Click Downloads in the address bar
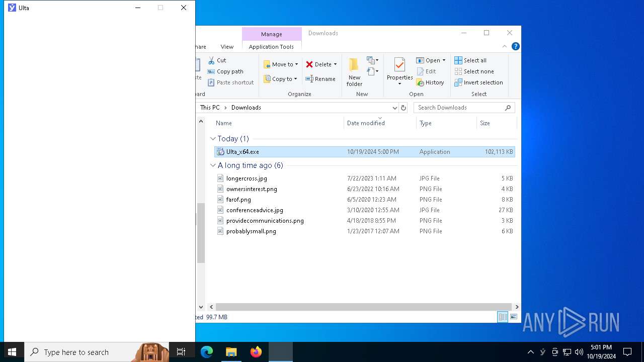Viewport: 644px width, 362px height. coord(246,108)
